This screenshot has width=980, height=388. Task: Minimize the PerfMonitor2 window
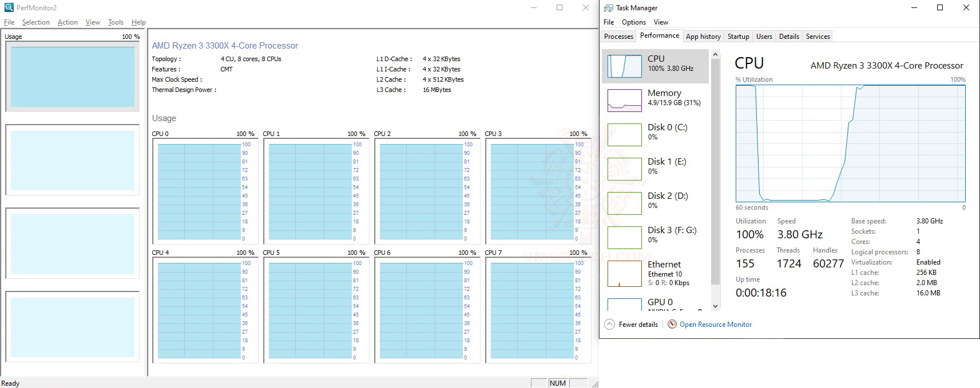533,7
